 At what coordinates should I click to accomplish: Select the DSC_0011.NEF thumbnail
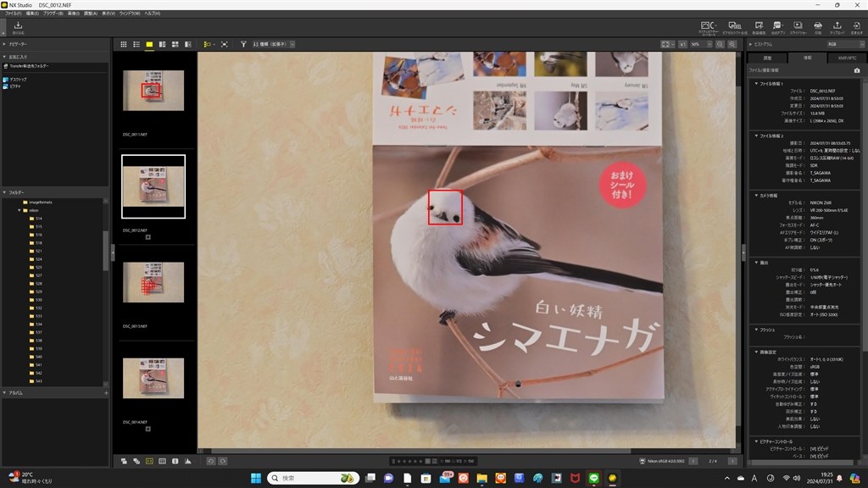coord(153,91)
